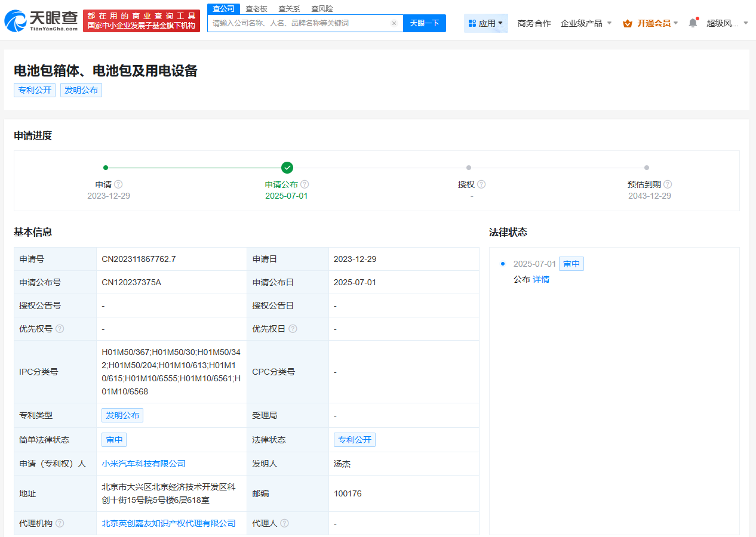Select 申请日 value 2023-12-29 in table
756x537 pixels.
pos(355,259)
